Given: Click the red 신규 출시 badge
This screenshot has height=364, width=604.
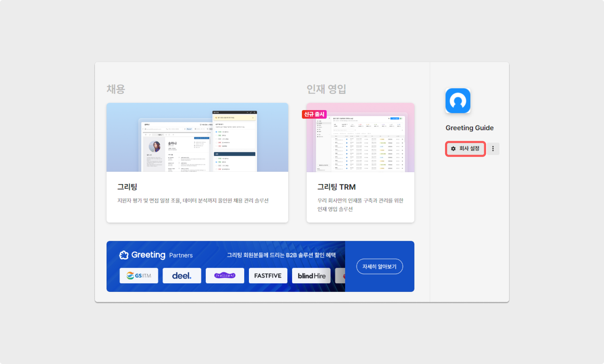Looking at the screenshot, I should (314, 114).
